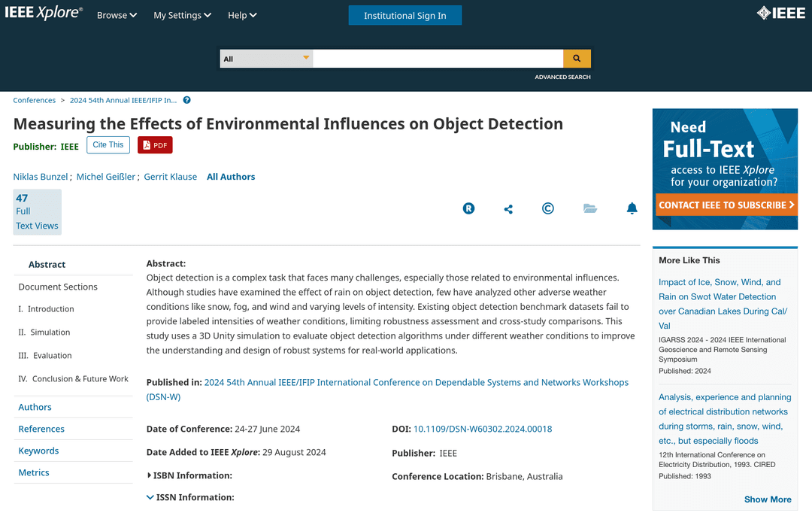The height and width of the screenshot is (513, 812).
Task: Open the My Settings dropdown menu
Action: (x=182, y=15)
